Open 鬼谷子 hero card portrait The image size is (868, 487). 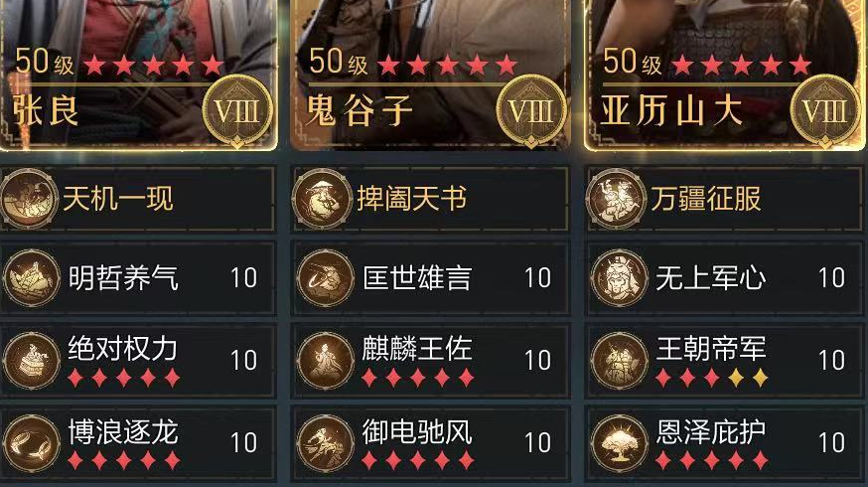[431, 75]
